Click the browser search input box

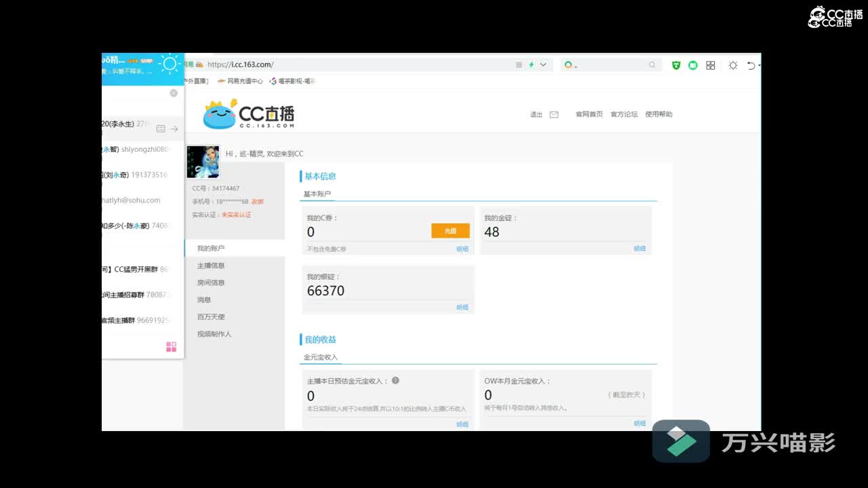(x=610, y=65)
